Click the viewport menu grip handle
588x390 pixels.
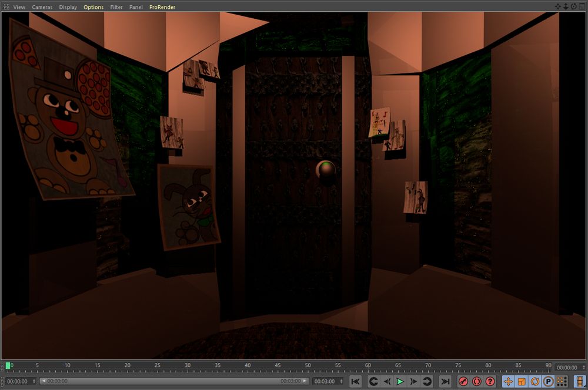click(6, 6)
